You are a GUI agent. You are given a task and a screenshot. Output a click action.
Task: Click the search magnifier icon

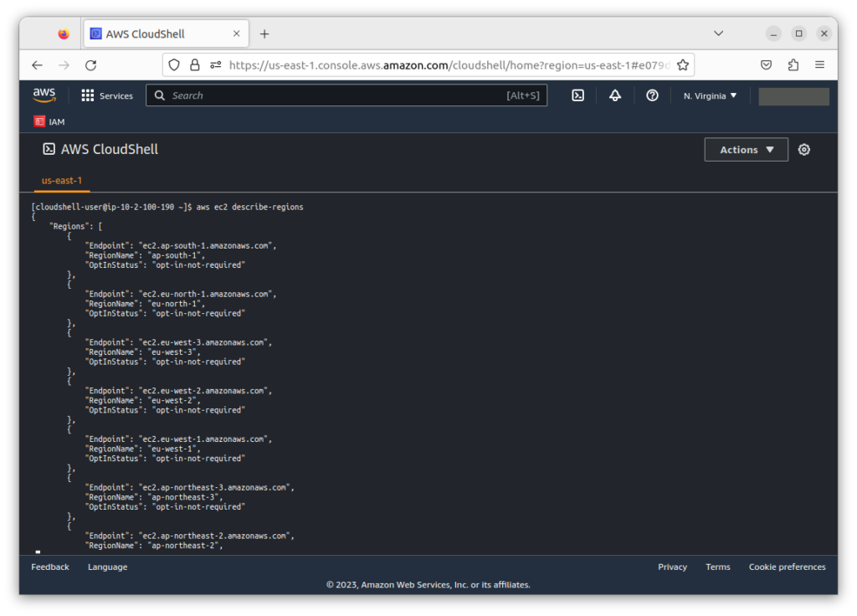(x=160, y=95)
